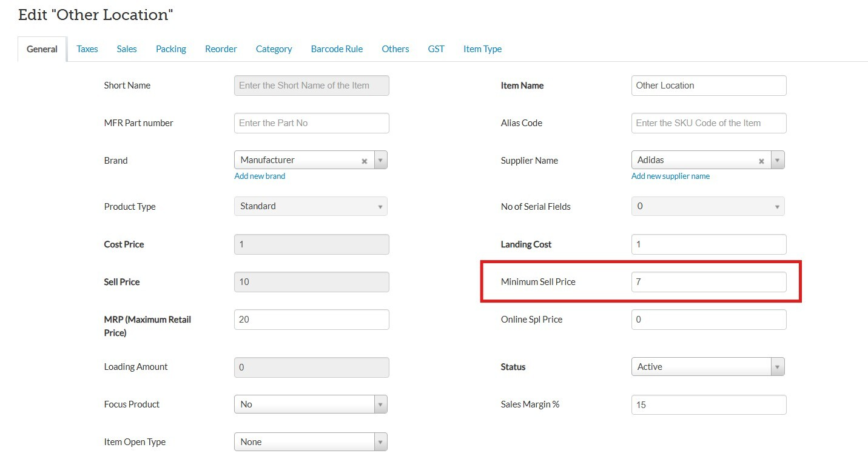Focus the Minimum Sell Price field
Screen dimensions: 868x476
point(708,282)
